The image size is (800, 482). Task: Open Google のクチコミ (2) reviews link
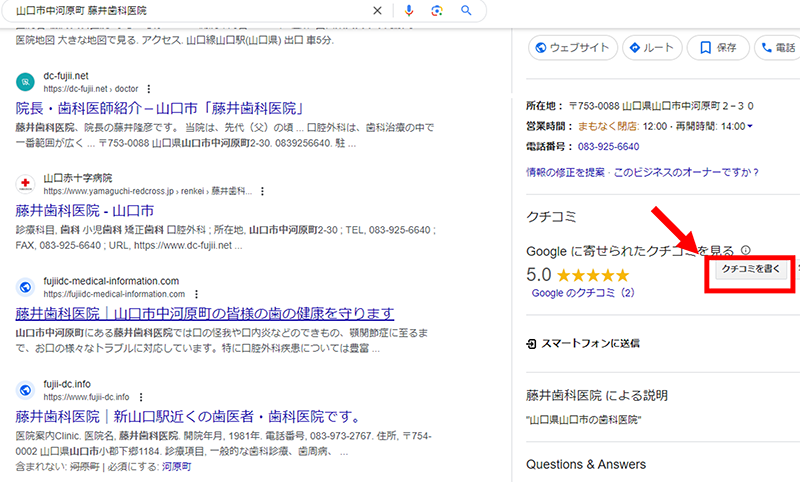click(x=583, y=293)
